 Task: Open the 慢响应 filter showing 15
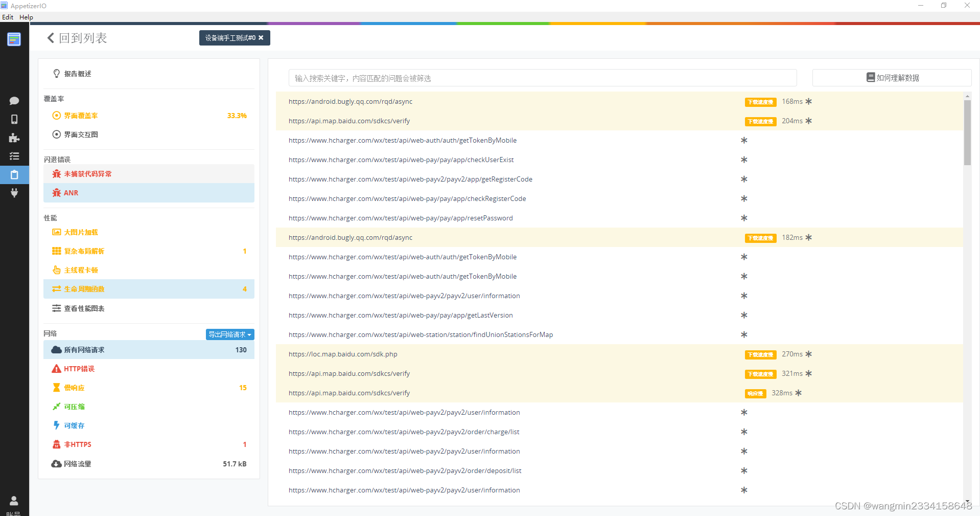pos(149,388)
